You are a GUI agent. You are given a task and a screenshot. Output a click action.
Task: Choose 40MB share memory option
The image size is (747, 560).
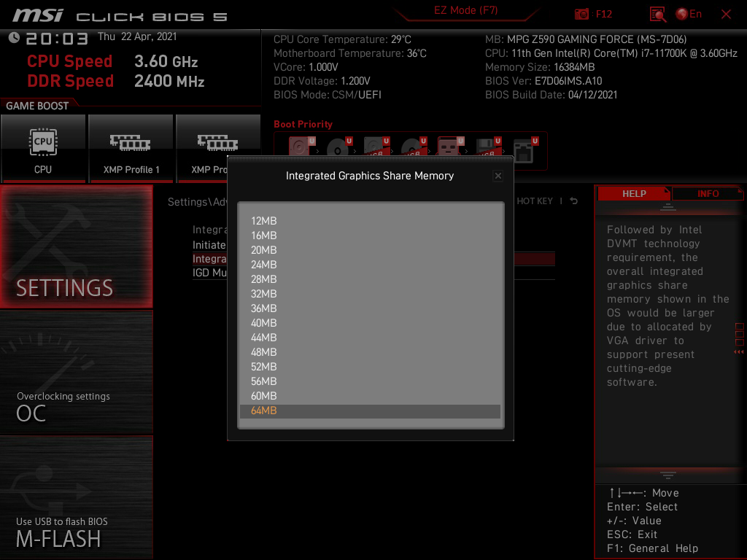[x=370, y=323]
